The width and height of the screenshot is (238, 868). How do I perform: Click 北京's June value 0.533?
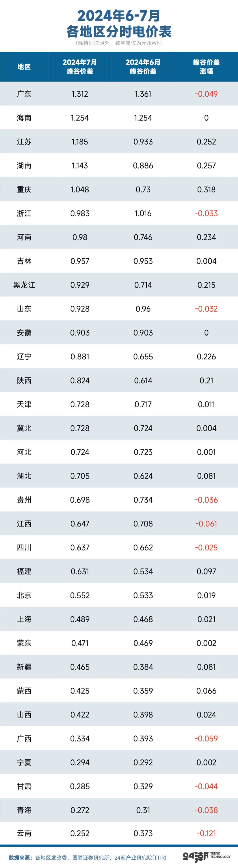[143, 595]
